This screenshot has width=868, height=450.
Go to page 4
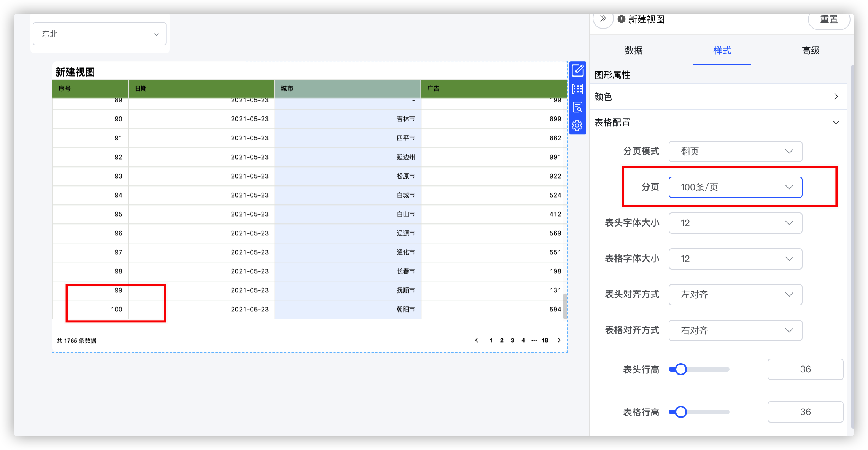(x=523, y=340)
